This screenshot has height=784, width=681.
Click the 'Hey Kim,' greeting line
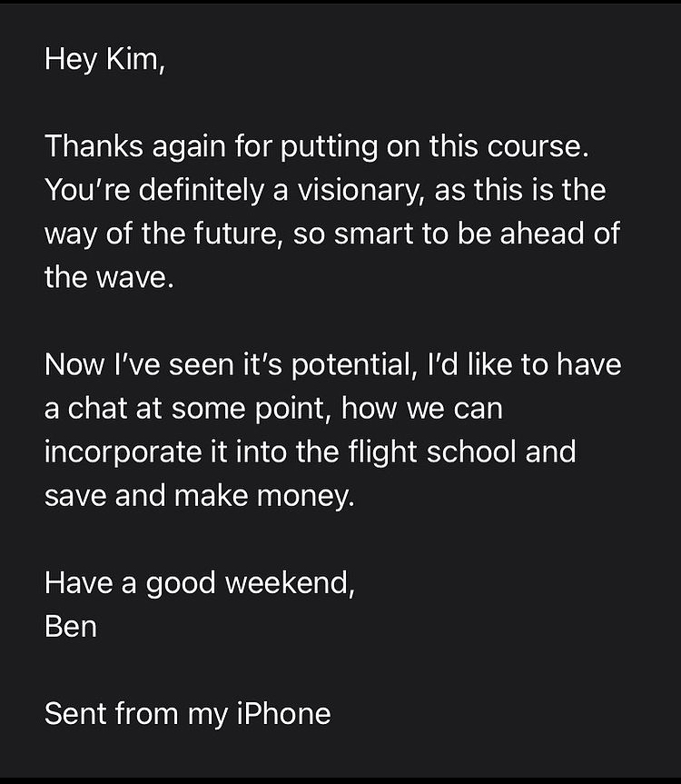(104, 59)
